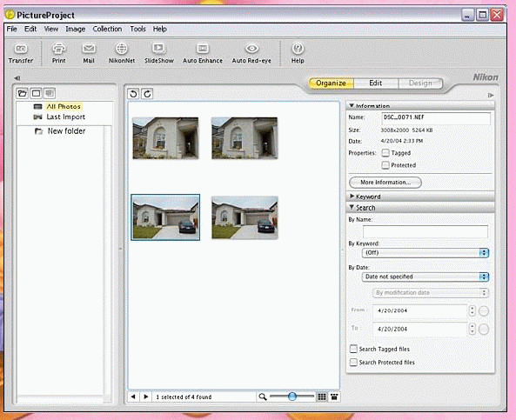Click the new folder icon above collections list
This screenshot has height=420, width=516.
[23, 93]
